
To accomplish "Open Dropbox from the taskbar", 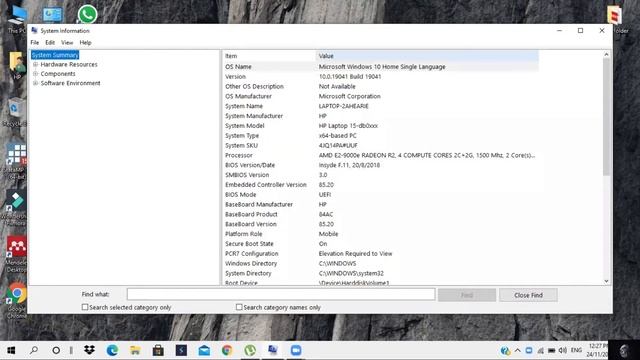I will (89, 350).
